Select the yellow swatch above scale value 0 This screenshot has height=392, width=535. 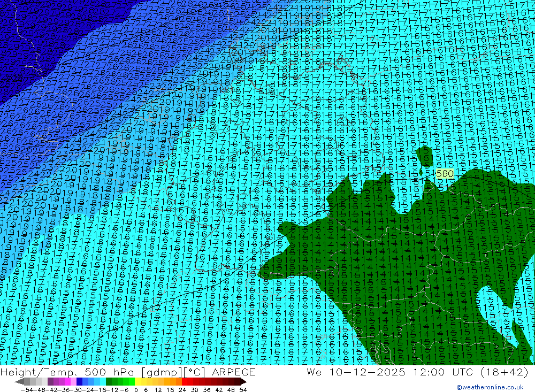coord(138,382)
